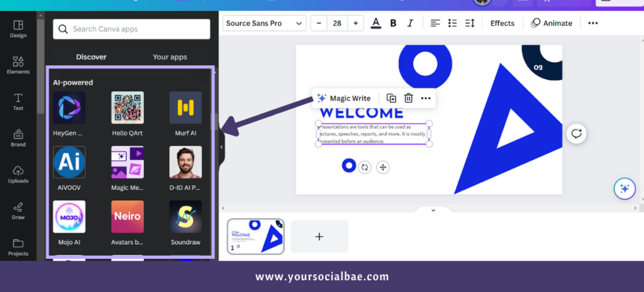The width and height of the screenshot is (644, 292).
Task: Open the HeyGen app
Action: 69,107
